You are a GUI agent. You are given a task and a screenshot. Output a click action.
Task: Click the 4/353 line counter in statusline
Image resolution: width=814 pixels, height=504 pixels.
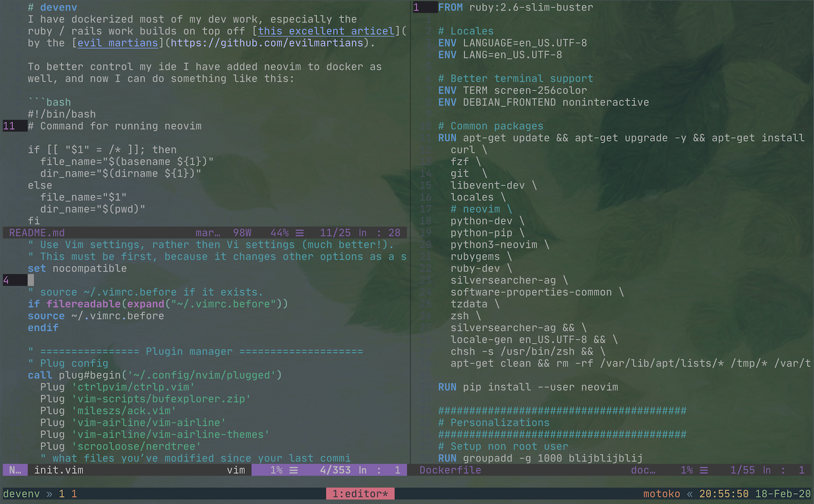pos(335,470)
